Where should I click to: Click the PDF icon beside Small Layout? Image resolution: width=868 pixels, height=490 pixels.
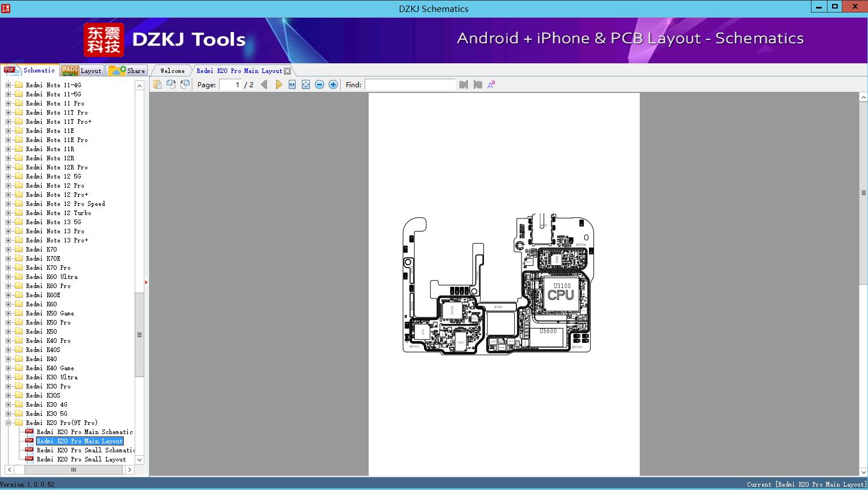29,459
